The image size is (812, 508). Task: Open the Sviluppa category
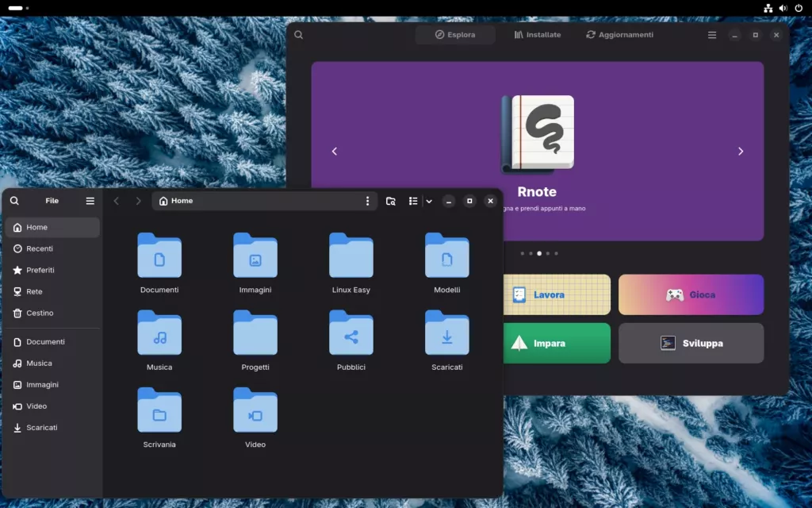click(x=691, y=343)
